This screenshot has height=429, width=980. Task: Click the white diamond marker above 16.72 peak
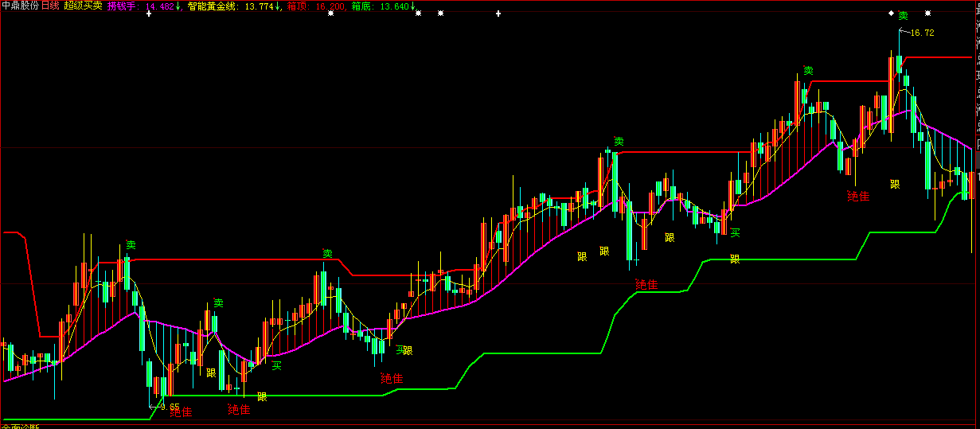tap(891, 14)
